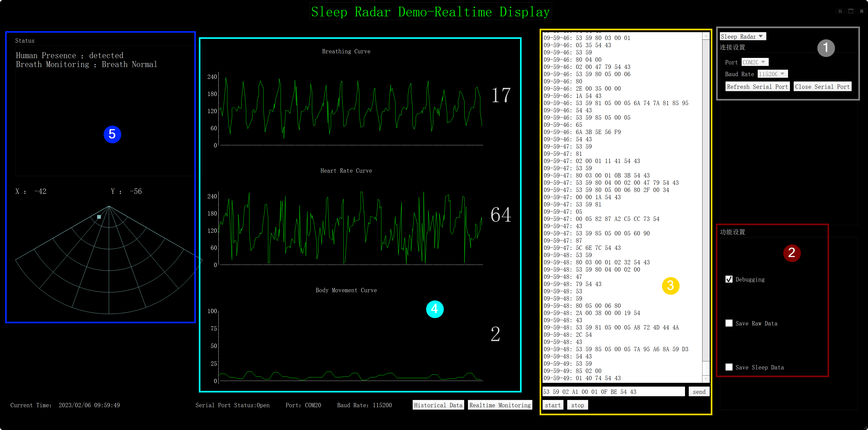The width and height of the screenshot is (868, 430).
Task: Click the yellow number 3 marker
Action: tap(670, 286)
